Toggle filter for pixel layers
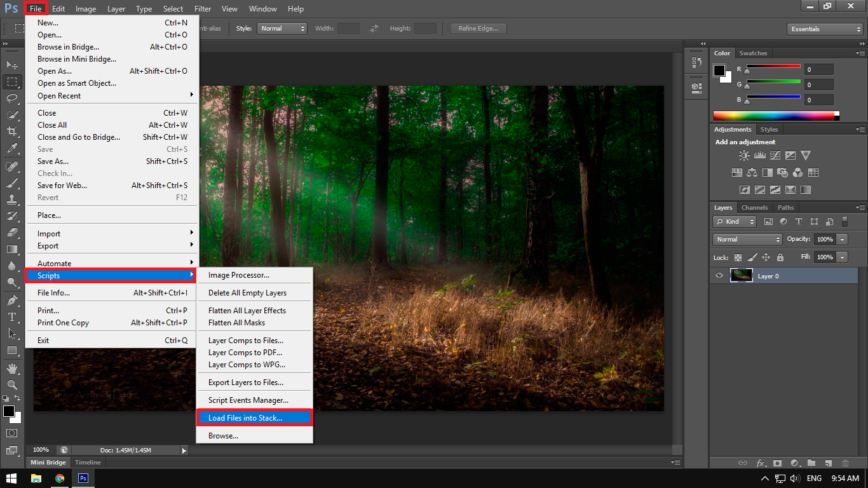The image size is (868, 488). coord(768,222)
